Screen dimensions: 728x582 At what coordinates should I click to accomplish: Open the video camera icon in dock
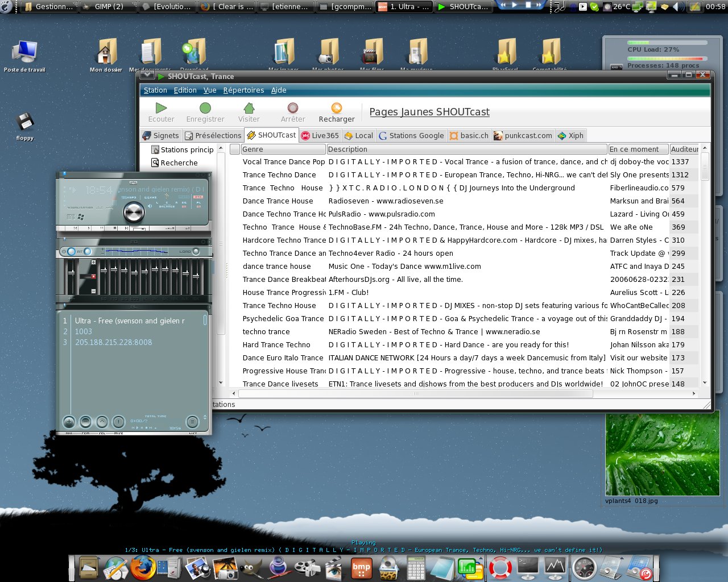coord(308,567)
